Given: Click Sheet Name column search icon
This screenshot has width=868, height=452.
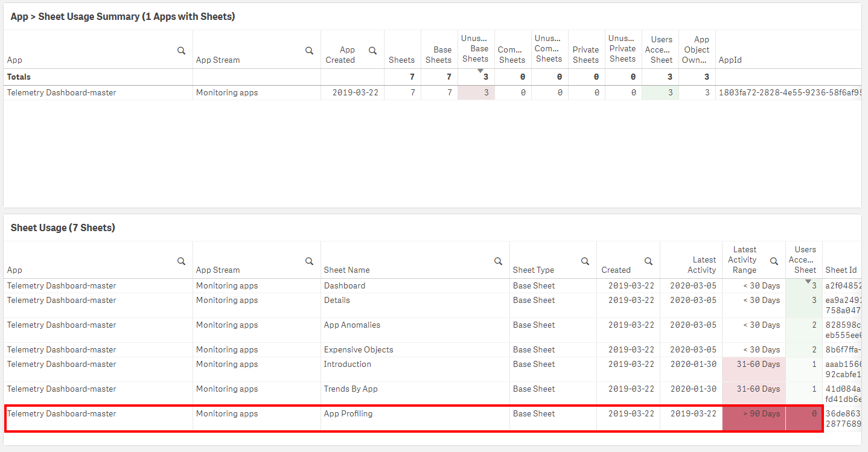Looking at the screenshot, I should (x=498, y=261).
